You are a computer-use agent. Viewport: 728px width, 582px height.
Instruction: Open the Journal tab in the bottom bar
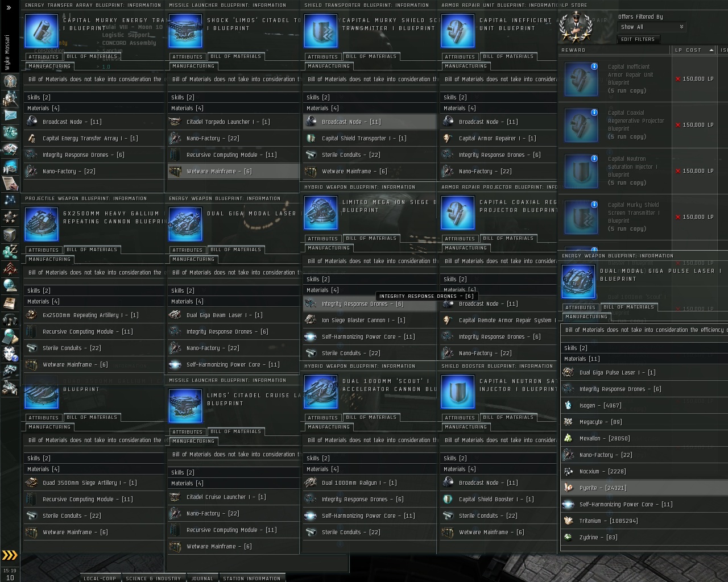(x=202, y=579)
